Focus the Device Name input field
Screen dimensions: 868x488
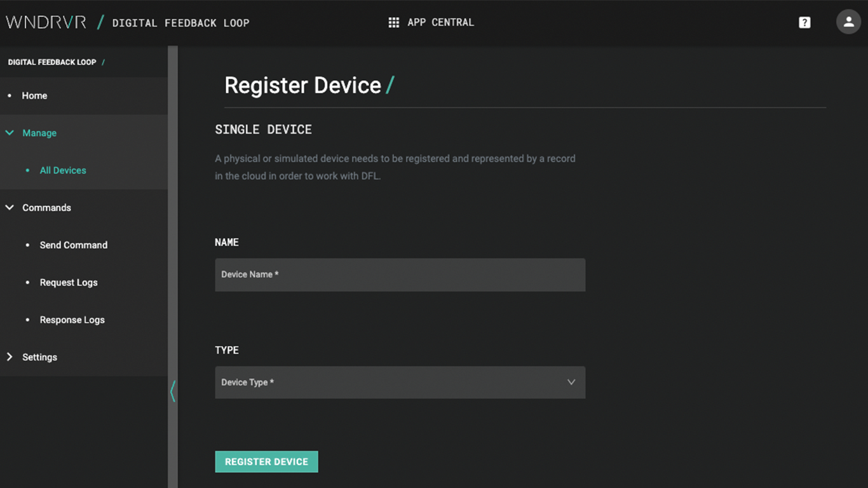tap(400, 274)
